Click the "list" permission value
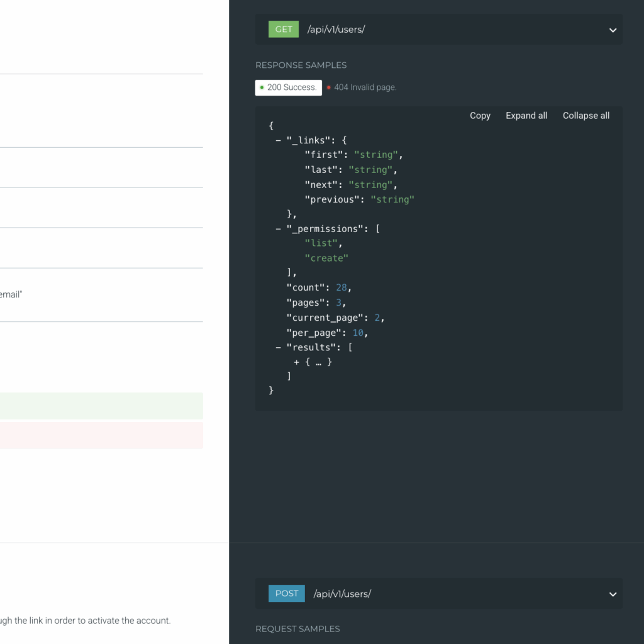The width and height of the screenshot is (644, 644). click(x=321, y=243)
